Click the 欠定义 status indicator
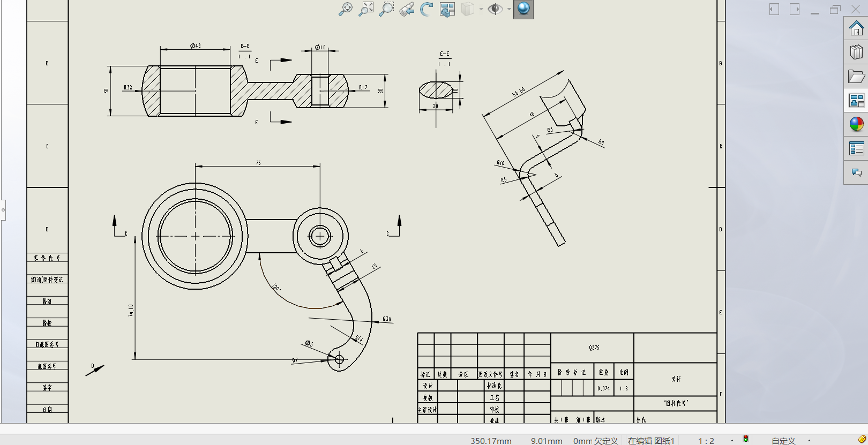The height and width of the screenshot is (445, 868). click(606, 441)
